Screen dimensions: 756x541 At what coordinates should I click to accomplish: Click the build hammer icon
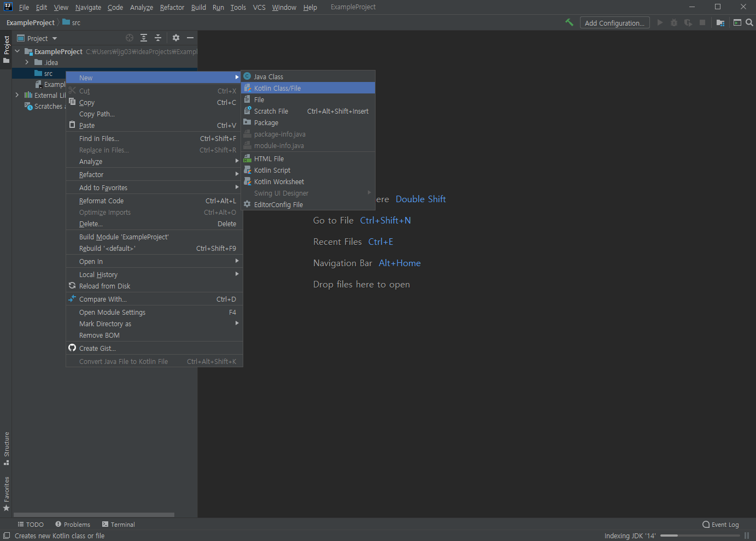point(569,22)
